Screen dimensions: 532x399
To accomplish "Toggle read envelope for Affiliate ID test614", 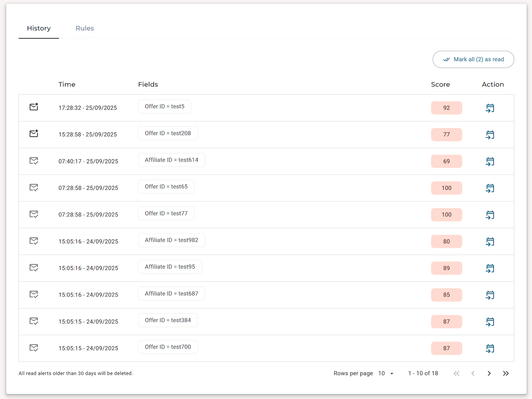I will 34,161.
